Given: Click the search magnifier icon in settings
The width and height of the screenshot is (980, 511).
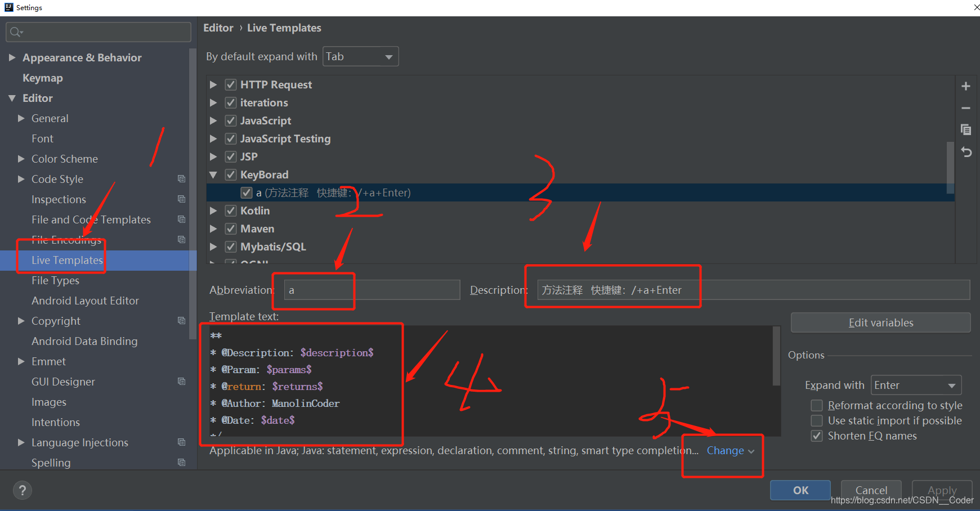Looking at the screenshot, I should tap(16, 32).
